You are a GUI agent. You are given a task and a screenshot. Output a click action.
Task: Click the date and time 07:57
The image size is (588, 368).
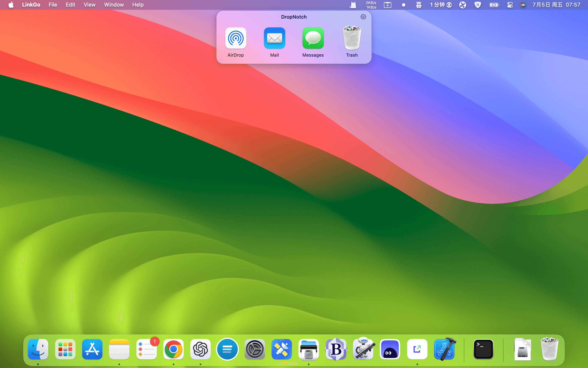point(556,5)
